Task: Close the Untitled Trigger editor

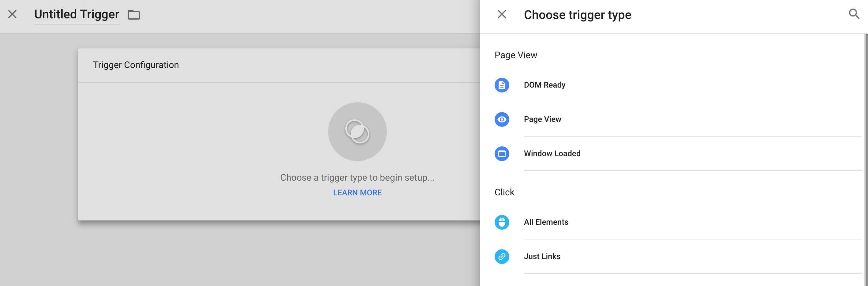Action: point(13,14)
